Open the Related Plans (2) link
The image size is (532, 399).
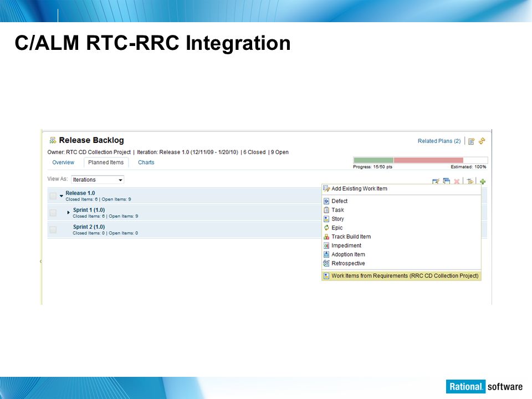[439, 141]
